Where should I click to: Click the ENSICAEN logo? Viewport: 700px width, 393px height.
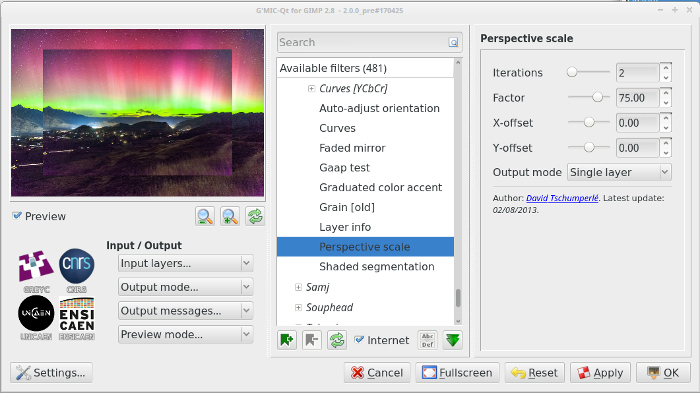click(x=77, y=318)
